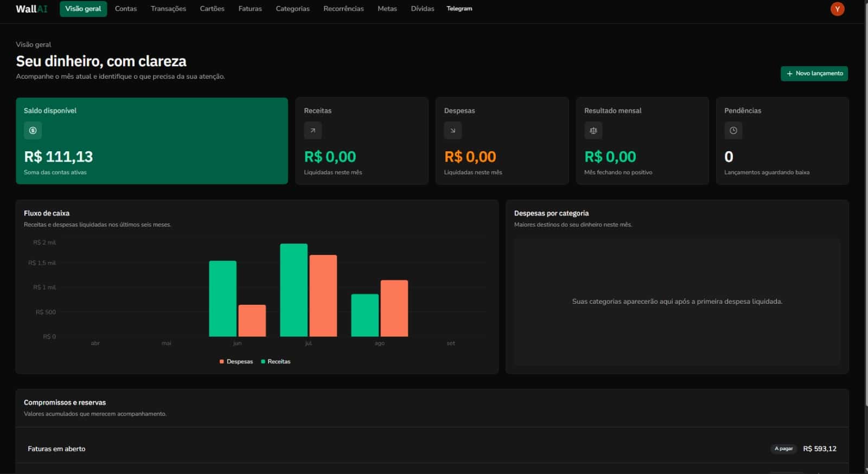Open the Categorias tab
868x474 pixels.
pos(292,9)
